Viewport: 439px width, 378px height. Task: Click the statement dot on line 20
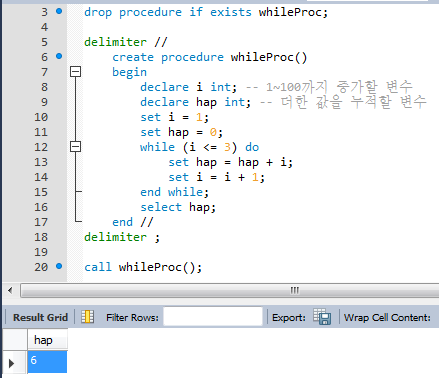59,266
